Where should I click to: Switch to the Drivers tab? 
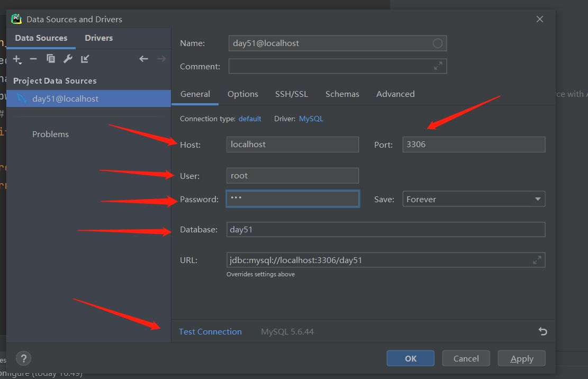[x=98, y=38]
